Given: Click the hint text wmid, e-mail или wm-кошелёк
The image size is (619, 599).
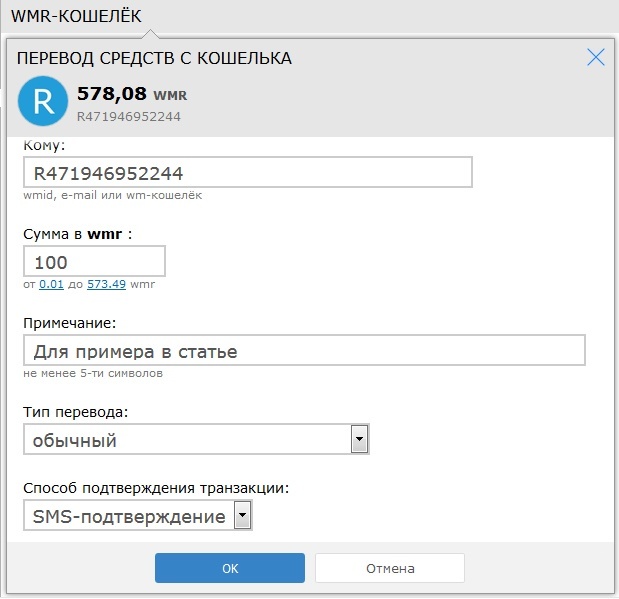Looking at the screenshot, I should click(x=113, y=195).
